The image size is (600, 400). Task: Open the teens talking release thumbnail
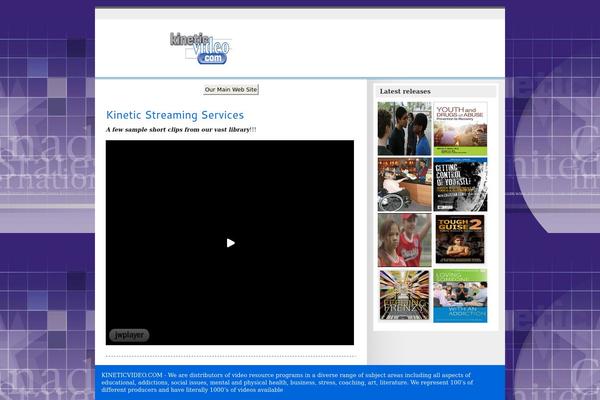point(404,129)
